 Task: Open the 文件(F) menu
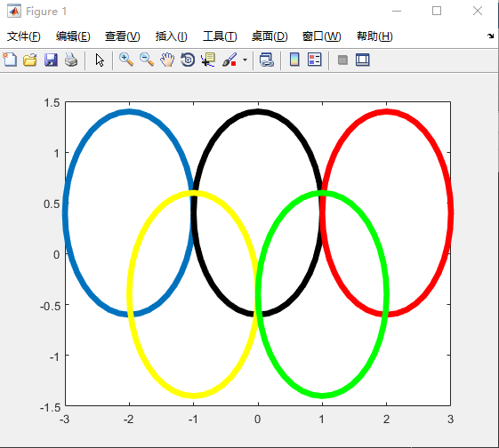[24, 36]
